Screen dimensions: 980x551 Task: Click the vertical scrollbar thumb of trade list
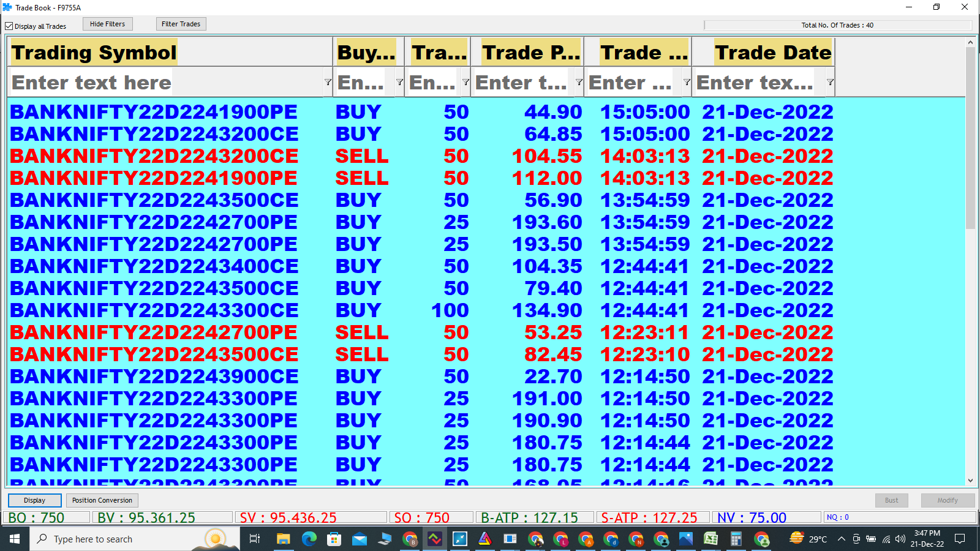tap(970, 138)
